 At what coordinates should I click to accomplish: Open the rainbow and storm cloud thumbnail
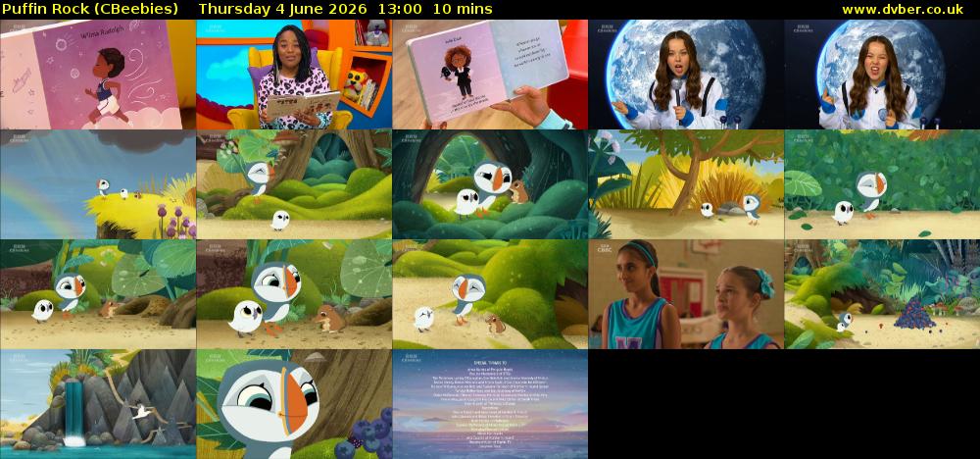point(97,184)
